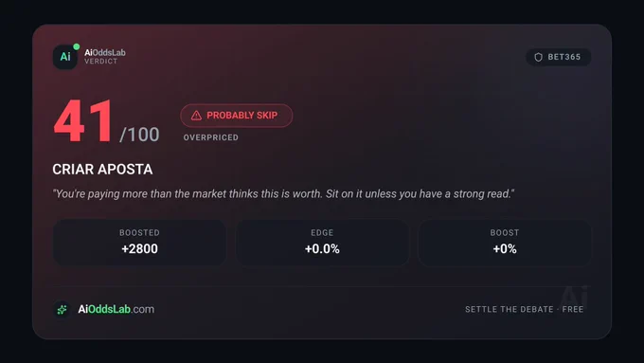This screenshot has width=644, height=363.
Task: Click the /100 score denominator
Action: click(139, 135)
